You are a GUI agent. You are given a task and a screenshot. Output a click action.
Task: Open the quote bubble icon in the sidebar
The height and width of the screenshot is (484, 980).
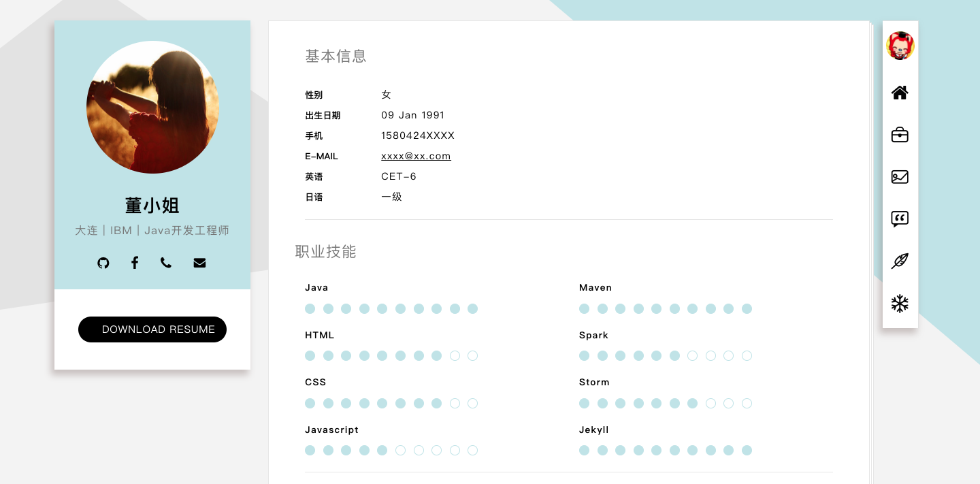(900, 219)
